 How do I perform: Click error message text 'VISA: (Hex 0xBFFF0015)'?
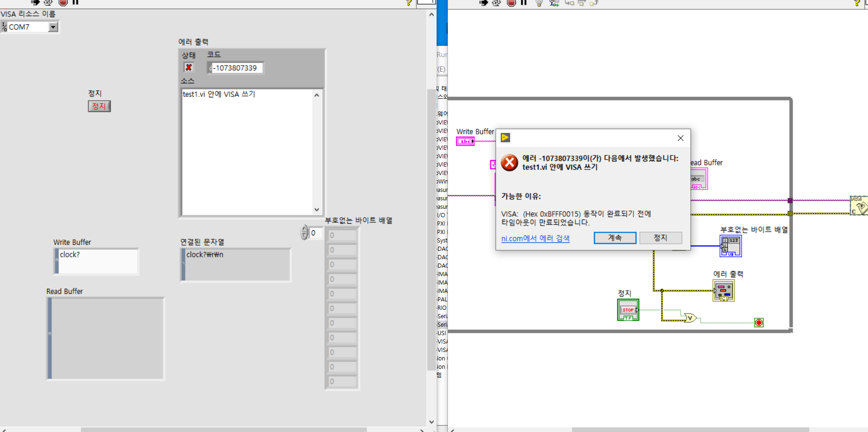(x=541, y=214)
